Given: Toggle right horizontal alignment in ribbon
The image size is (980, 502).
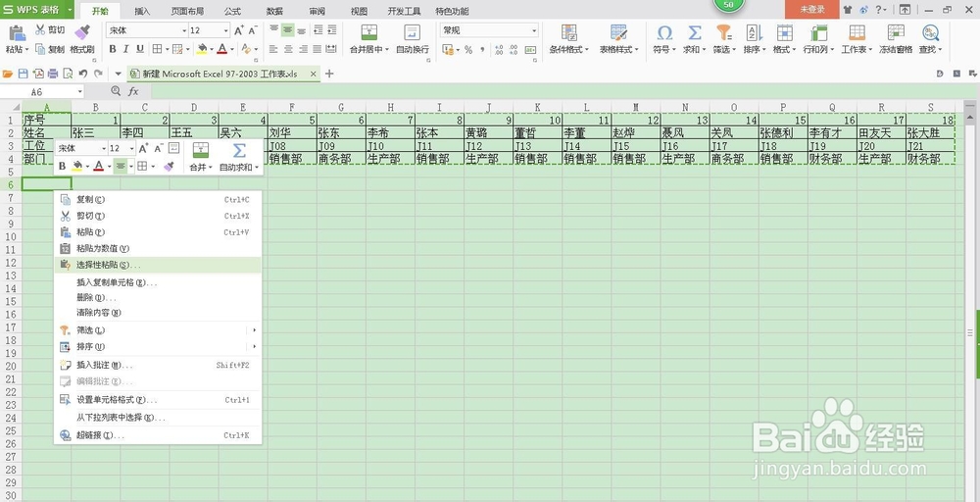Looking at the screenshot, I should [x=303, y=49].
